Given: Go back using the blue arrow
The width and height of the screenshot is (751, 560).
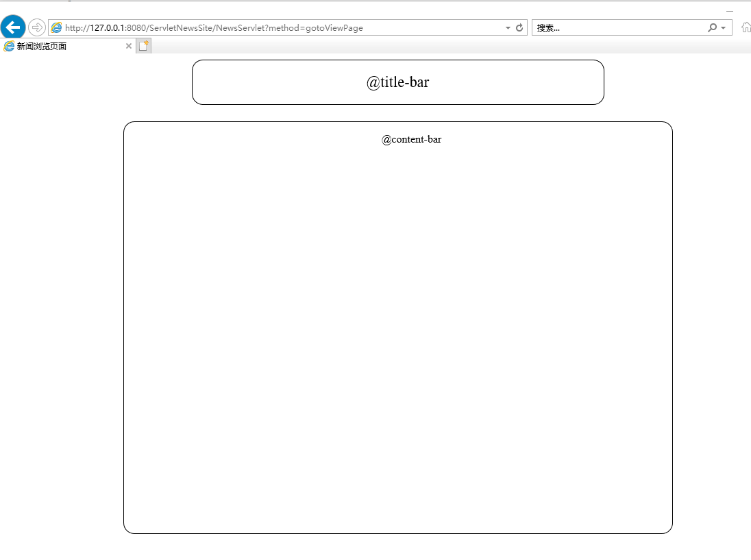Looking at the screenshot, I should 13,27.
